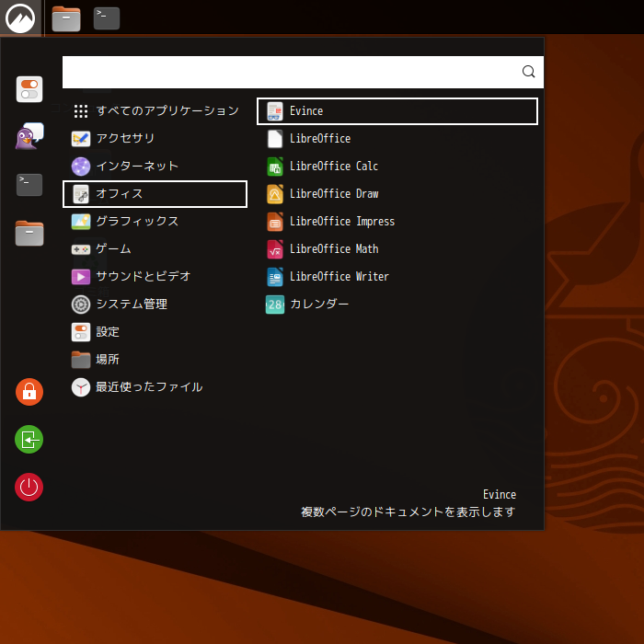Select すべてのアプリケーション category

pyautogui.click(x=155, y=111)
